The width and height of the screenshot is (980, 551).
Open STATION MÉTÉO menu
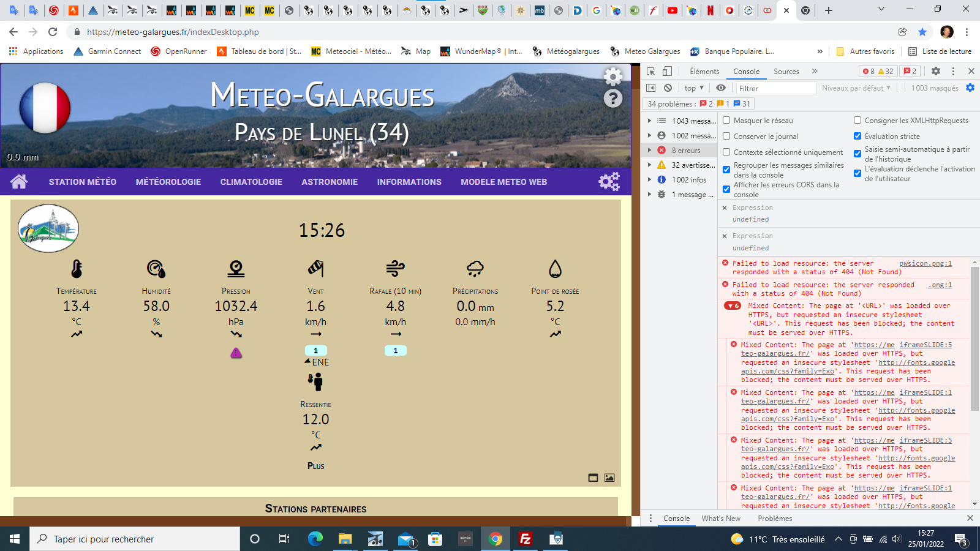[83, 182]
